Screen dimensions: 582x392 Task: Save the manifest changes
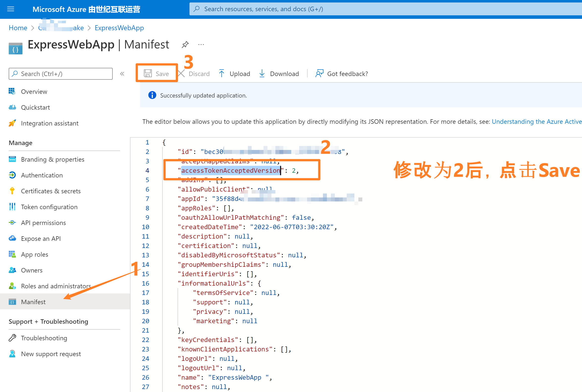pos(156,73)
